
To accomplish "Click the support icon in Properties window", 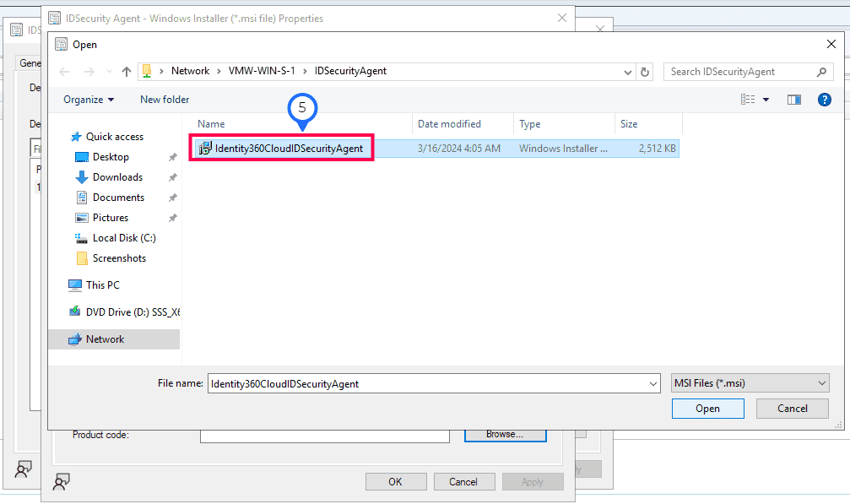I will [62, 481].
